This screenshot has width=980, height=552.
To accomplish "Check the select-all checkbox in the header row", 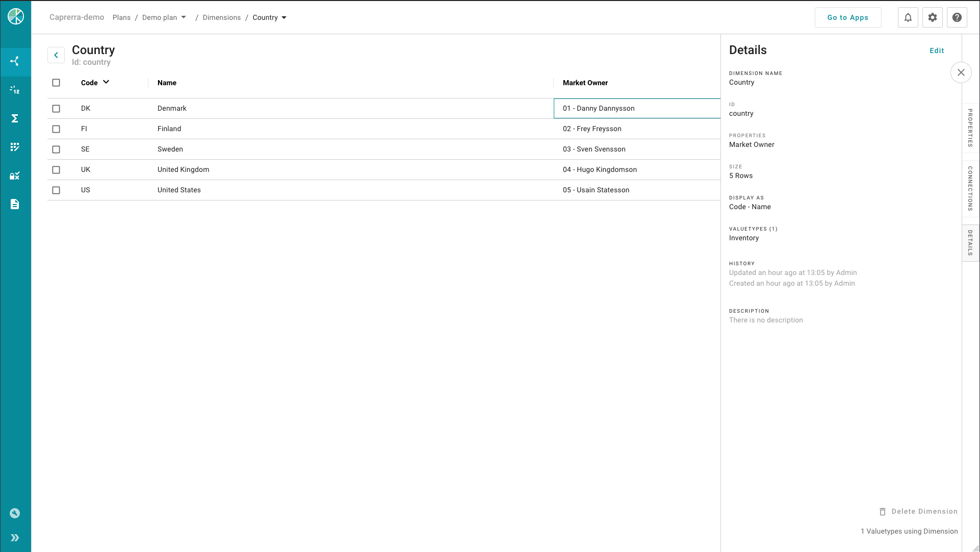I will [x=56, y=82].
